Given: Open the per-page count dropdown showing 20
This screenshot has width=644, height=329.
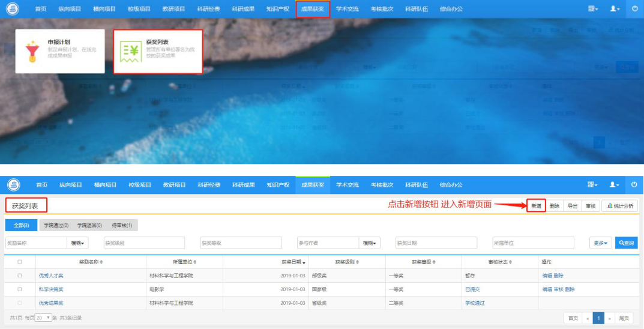Looking at the screenshot, I should pyautogui.click(x=43, y=318).
